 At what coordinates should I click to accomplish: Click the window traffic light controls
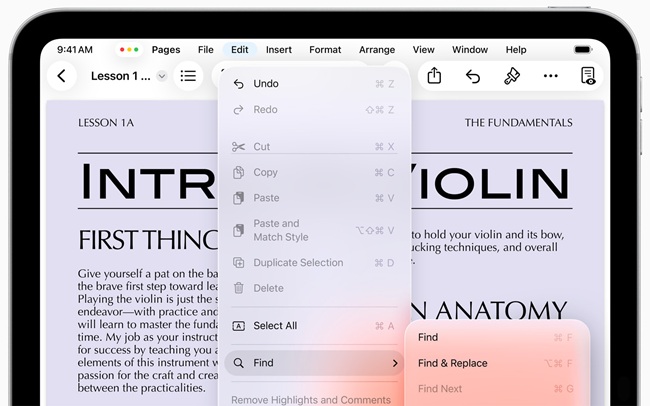(x=129, y=50)
